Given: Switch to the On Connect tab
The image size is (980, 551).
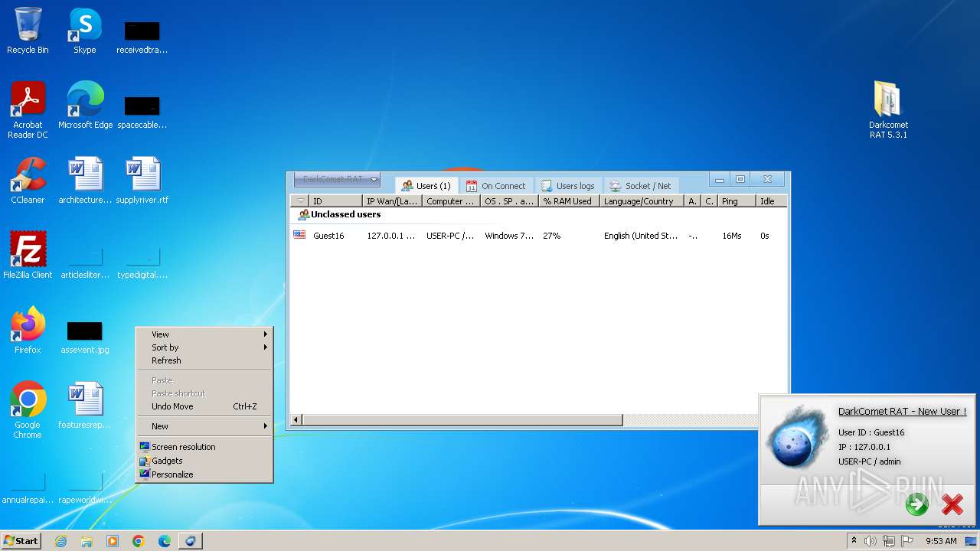Looking at the screenshot, I should [x=495, y=186].
